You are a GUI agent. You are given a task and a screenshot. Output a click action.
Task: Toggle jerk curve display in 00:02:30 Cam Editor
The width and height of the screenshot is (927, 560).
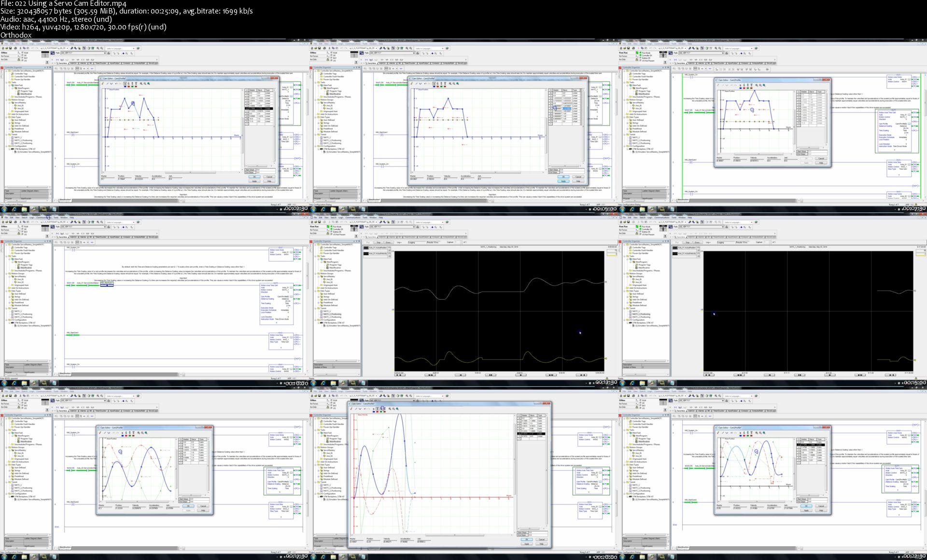[x=136, y=84]
